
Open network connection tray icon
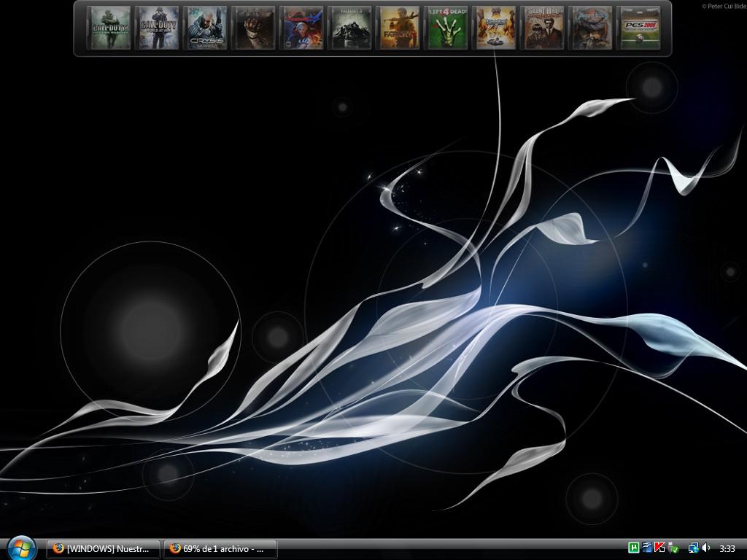693,548
